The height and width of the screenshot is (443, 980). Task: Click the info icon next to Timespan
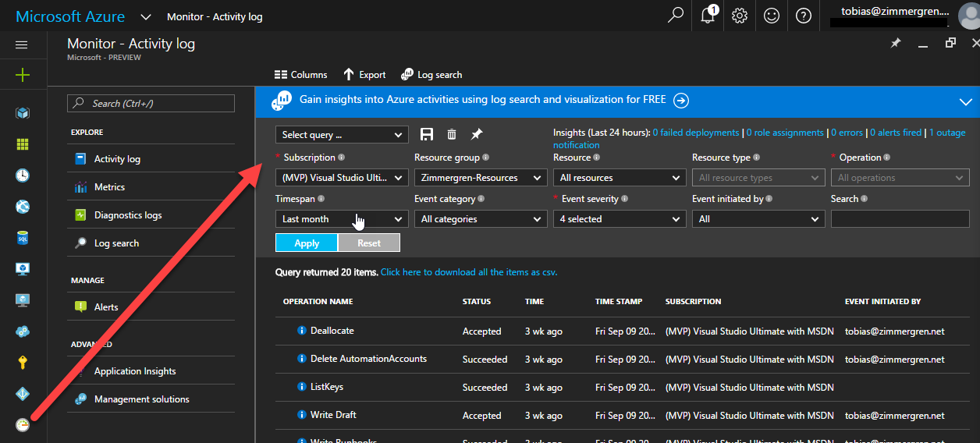321,199
